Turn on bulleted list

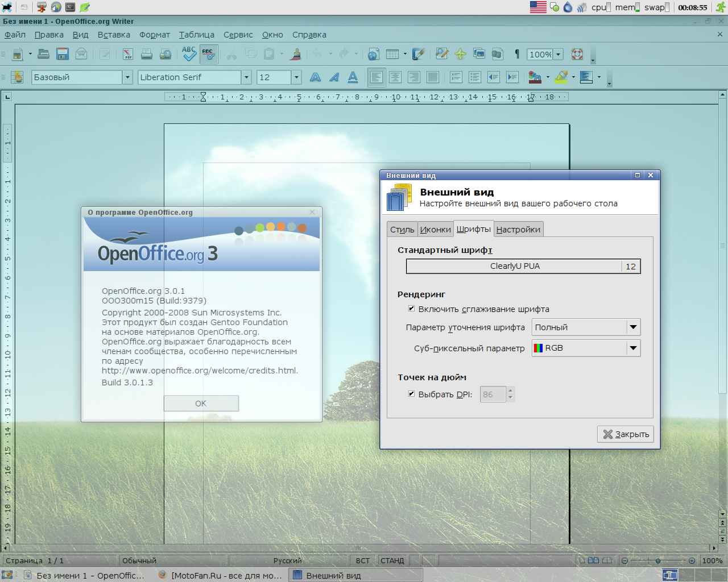coord(475,77)
